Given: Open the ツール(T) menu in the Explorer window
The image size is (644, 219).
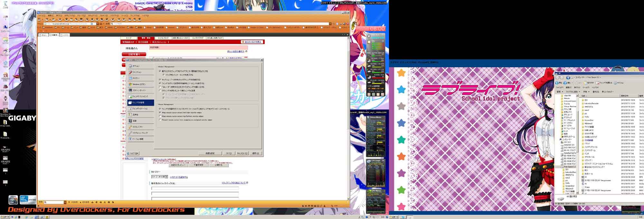Looking at the screenshot, I should click(x=586, y=87).
